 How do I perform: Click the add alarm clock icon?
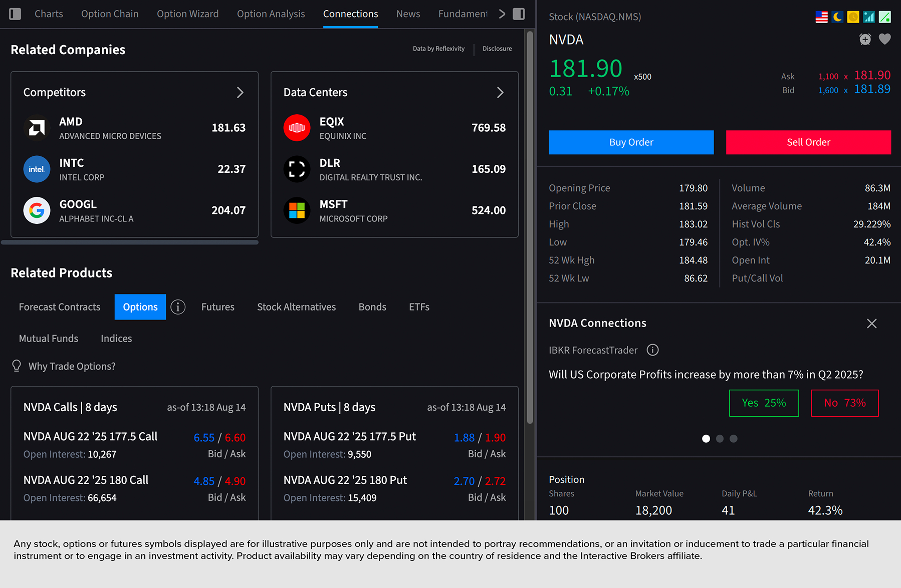click(x=865, y=39)
